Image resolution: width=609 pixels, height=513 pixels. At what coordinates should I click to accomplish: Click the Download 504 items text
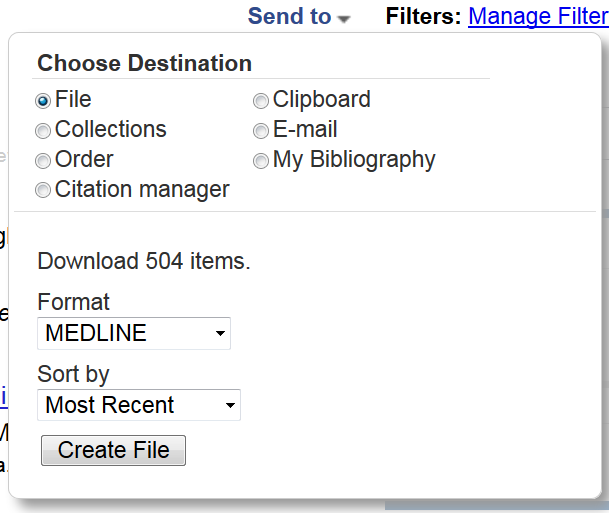click(x=144, y=262)
